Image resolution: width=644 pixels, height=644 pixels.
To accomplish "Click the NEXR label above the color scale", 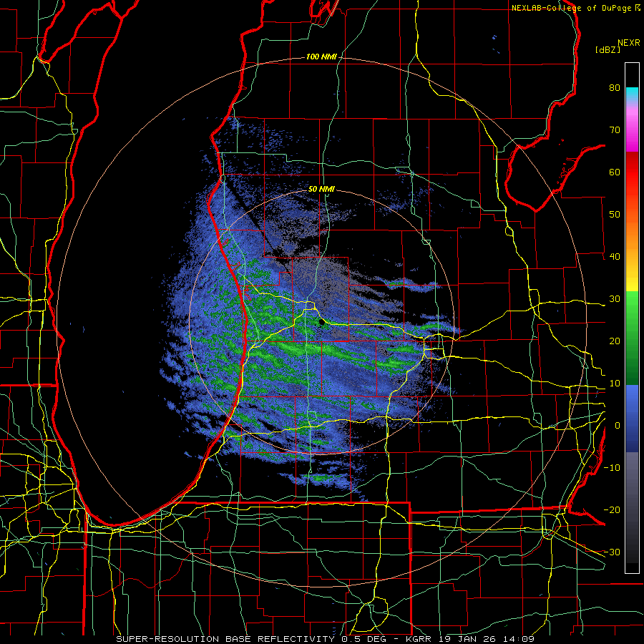I will 629,43.
